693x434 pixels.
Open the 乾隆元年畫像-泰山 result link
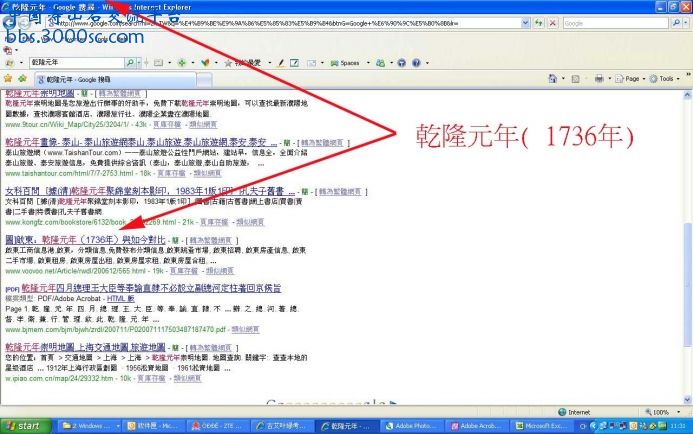[141, 142]
